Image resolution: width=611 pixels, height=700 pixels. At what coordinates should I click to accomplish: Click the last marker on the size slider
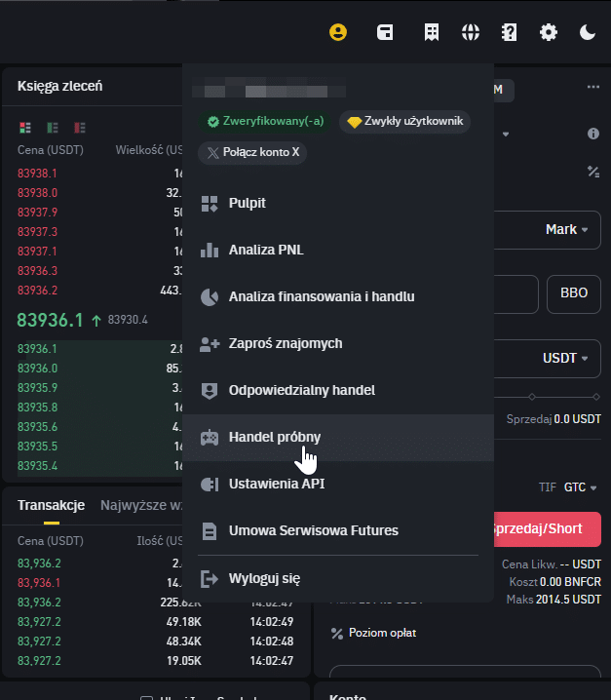pyautogui.click(x=596, y=397)
